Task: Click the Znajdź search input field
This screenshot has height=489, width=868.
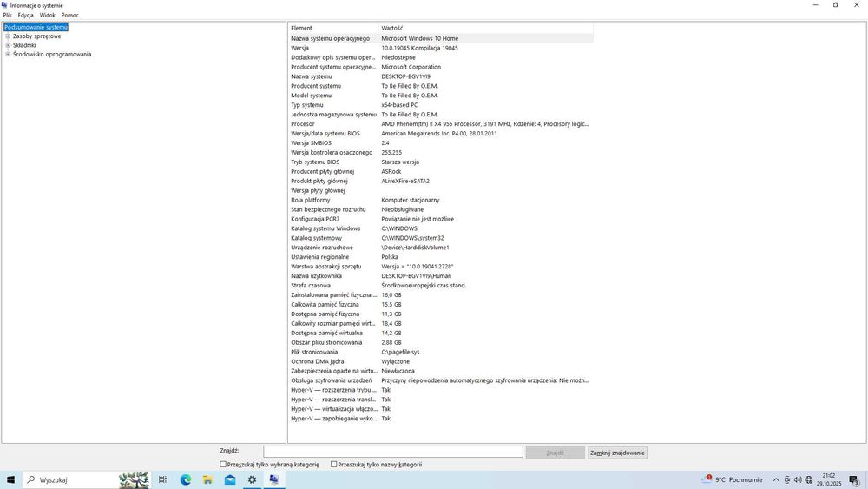Action: tap(393, 452)
